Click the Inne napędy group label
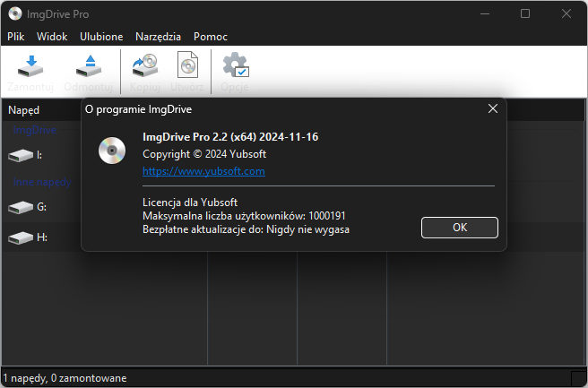The height and width of the screenshot is (388, 588). click(x=42, y=182)
